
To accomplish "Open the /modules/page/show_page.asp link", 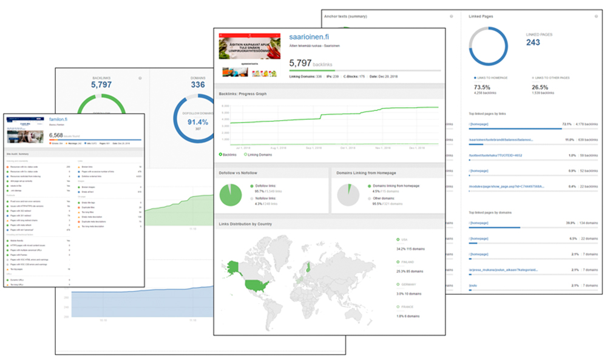I will click(506, 186).
